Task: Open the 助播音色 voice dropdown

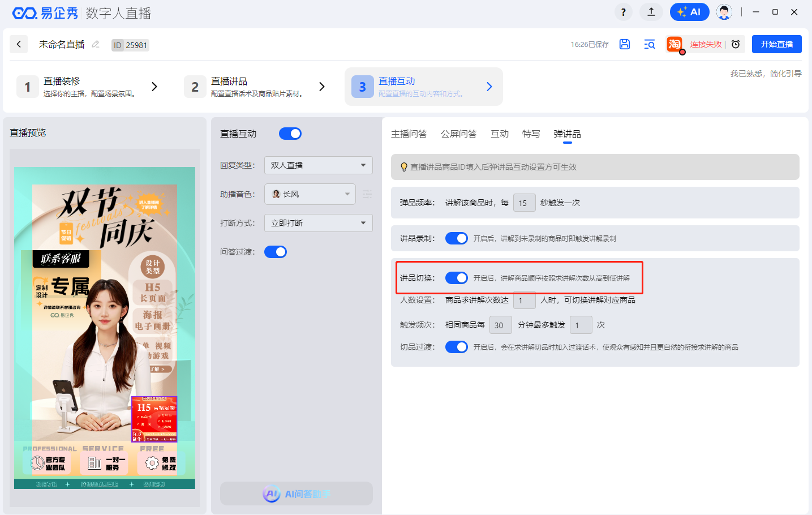Action: point(310,194)
